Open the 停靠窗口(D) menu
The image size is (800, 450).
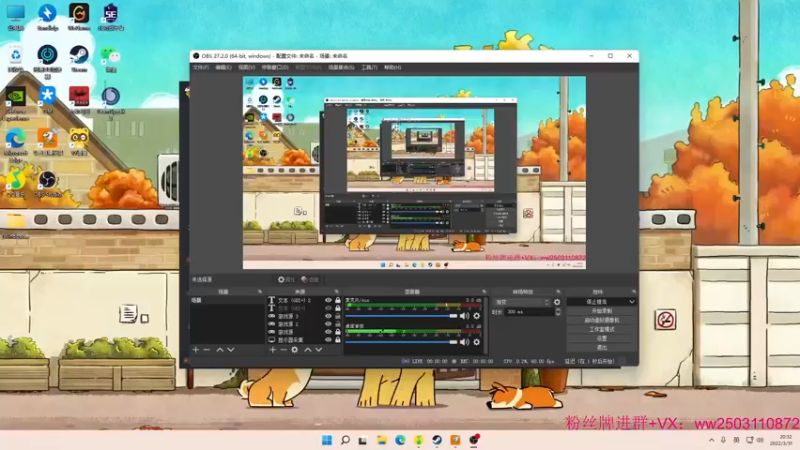[x=275, y=67]
